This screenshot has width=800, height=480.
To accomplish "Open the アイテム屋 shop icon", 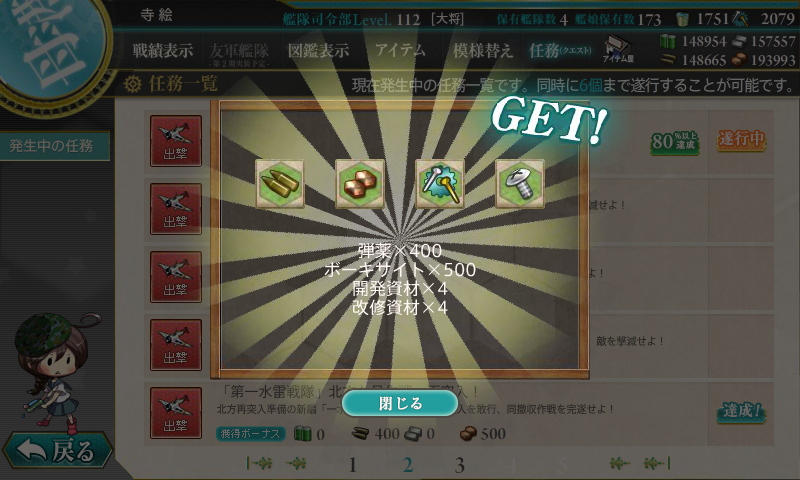I will click(618, 49).
